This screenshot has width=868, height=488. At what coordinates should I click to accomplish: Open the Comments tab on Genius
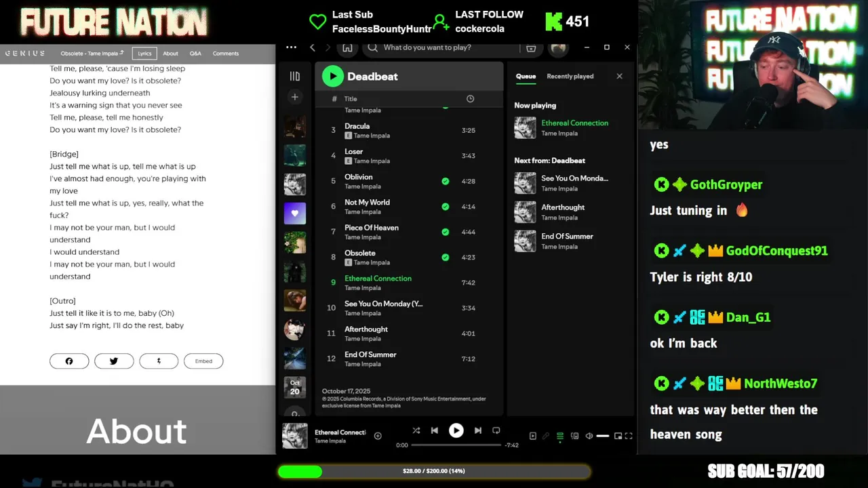(x=226, y=54)
